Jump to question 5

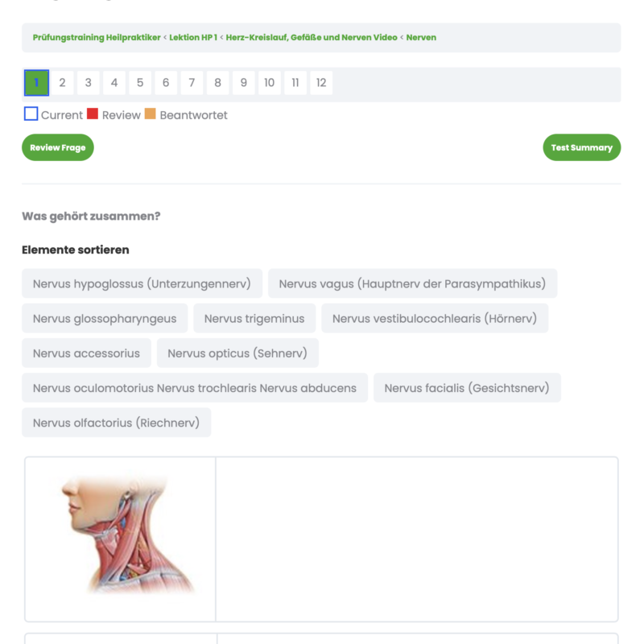[139, 83]
